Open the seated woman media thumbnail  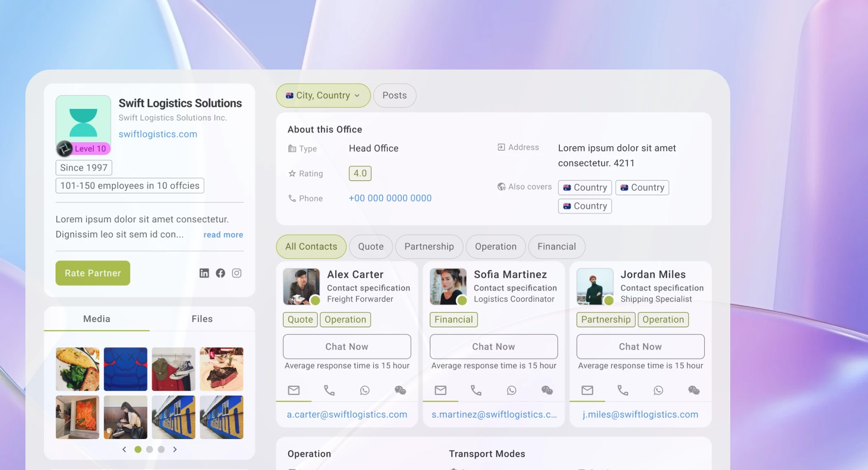tap(125, 417)
